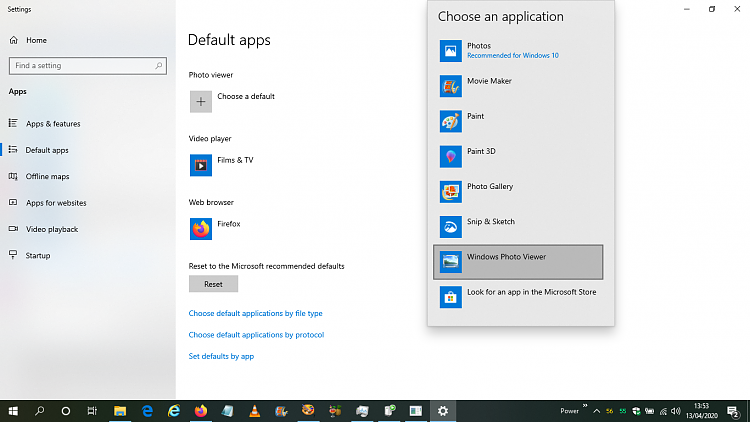Click the Find a setting search box

click(x=87, y=65)
